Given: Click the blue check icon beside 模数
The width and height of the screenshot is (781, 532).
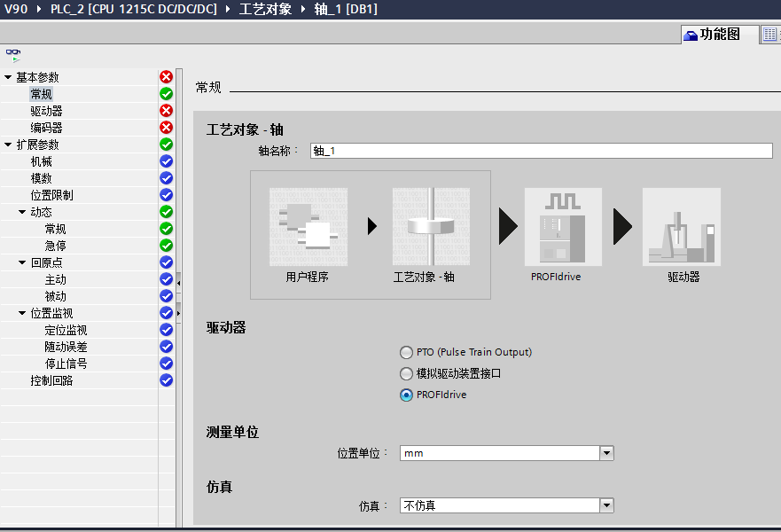Looking at the screenshot, I should (x=167, y=178).
